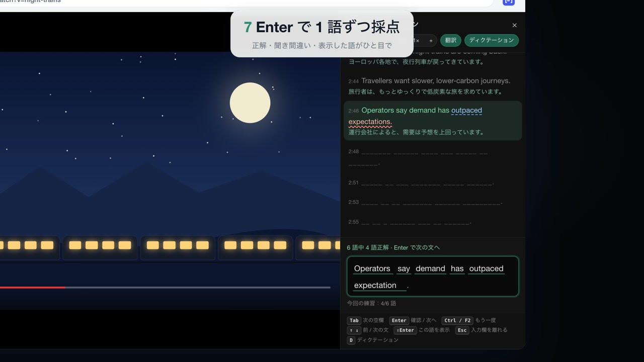Click the blue underlined word "outpaced" in the subtitle
This screenshot has width=644, height=362.
pos(466,111)
